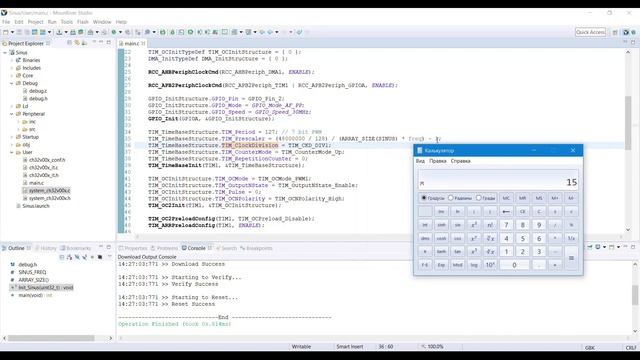Select the Грады radio button in Calculator
Image resolution: width=640 pixels, height=360 pixels.
(478, 198)
